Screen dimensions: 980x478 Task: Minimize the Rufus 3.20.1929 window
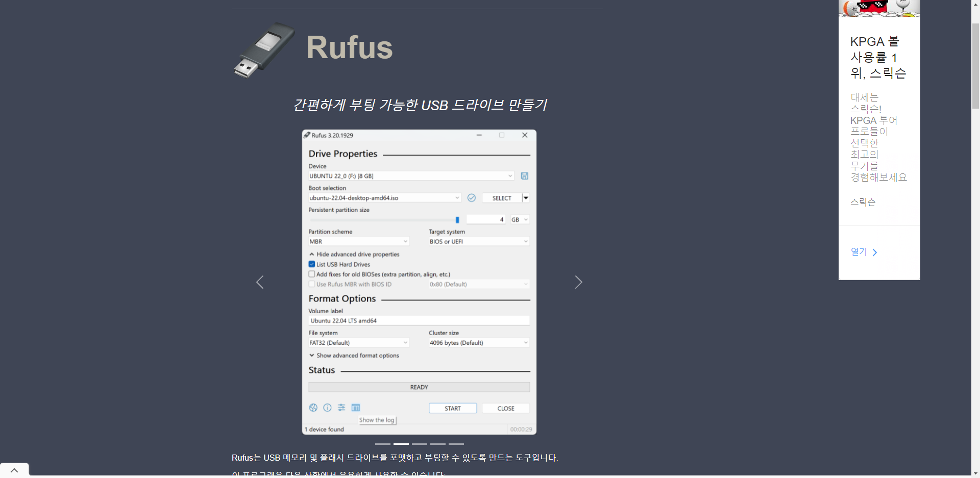[479, 135]
